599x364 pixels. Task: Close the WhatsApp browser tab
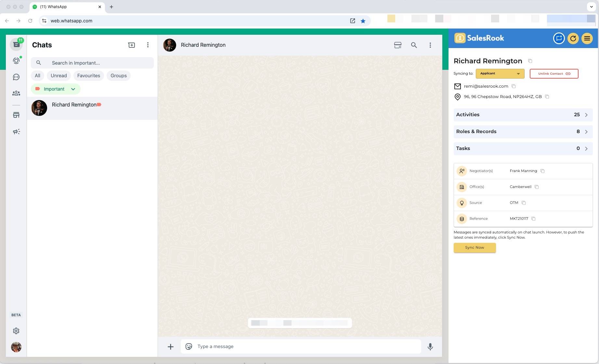[100, 7]
